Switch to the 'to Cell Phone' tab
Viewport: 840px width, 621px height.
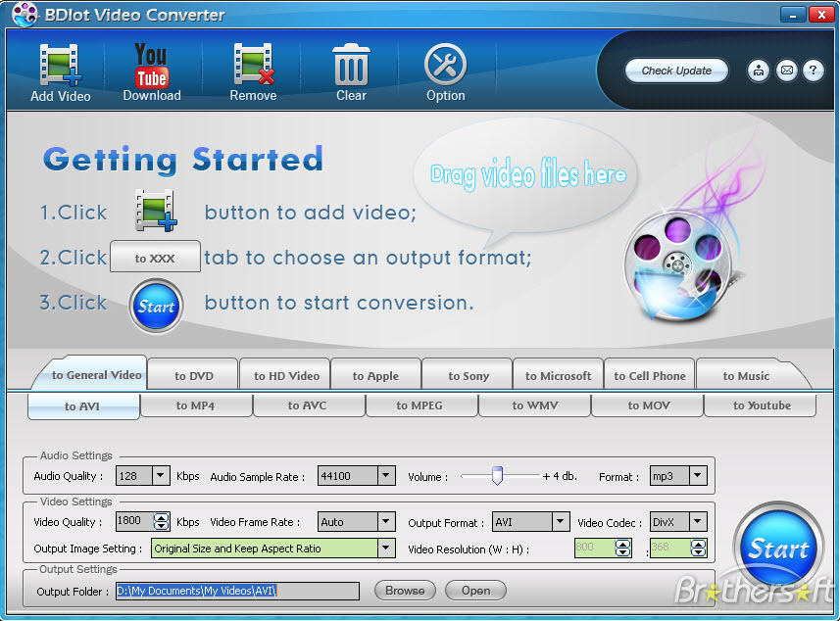(650, 376)
